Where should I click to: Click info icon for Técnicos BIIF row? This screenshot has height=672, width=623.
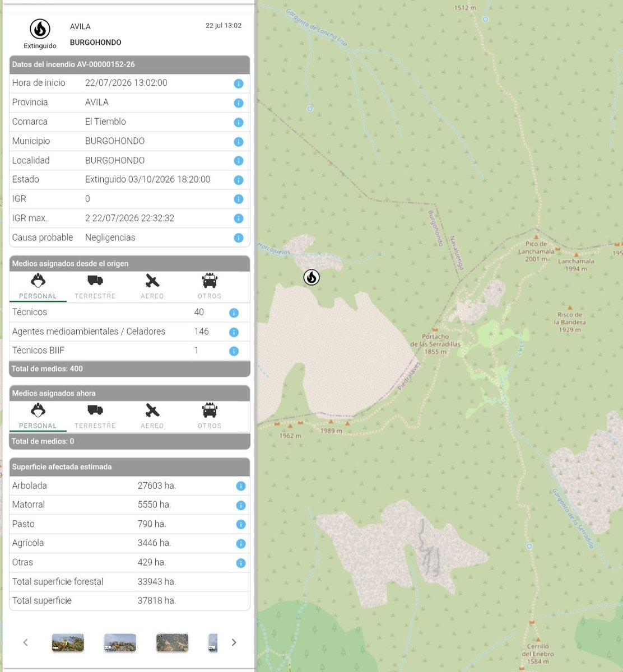click(x=234, y=351)
